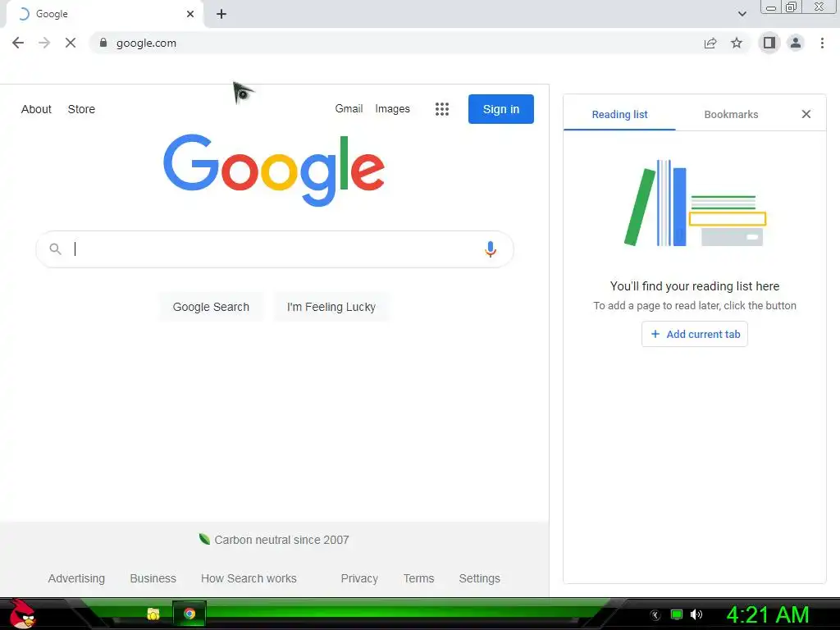Bookmark this tab with the star icon
This screenshot has height=630, width=840.
click(x=737, y=43)
